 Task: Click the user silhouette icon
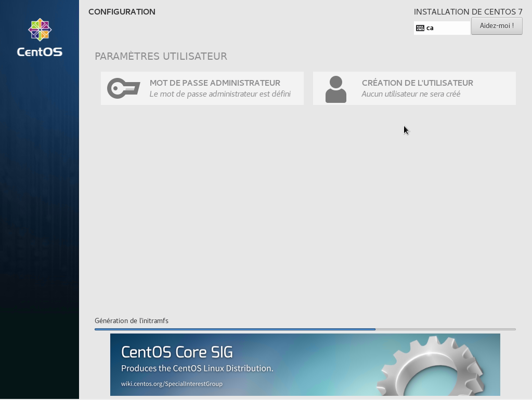(x=335, y=89)
